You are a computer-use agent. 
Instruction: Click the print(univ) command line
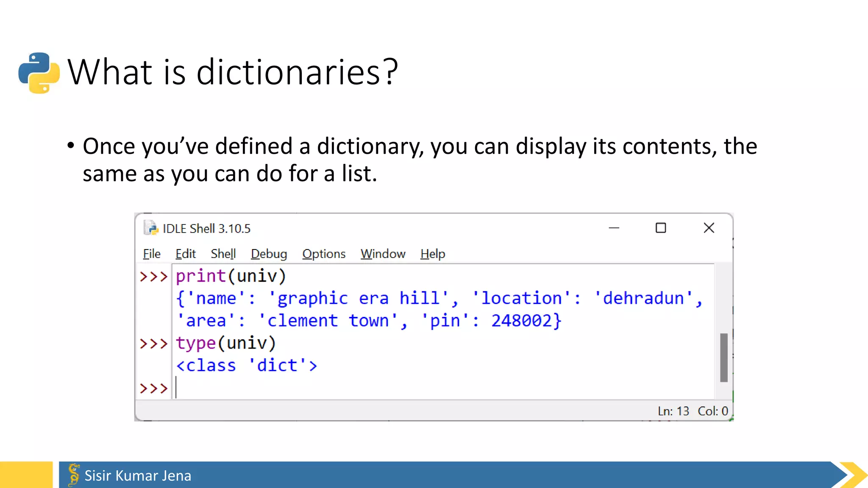pyautogui.click(x=231, y=276)
